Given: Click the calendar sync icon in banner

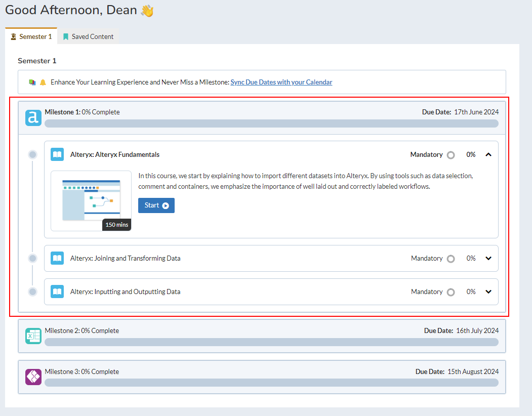Looking at the screenshot, I should (x=32, y=82).
